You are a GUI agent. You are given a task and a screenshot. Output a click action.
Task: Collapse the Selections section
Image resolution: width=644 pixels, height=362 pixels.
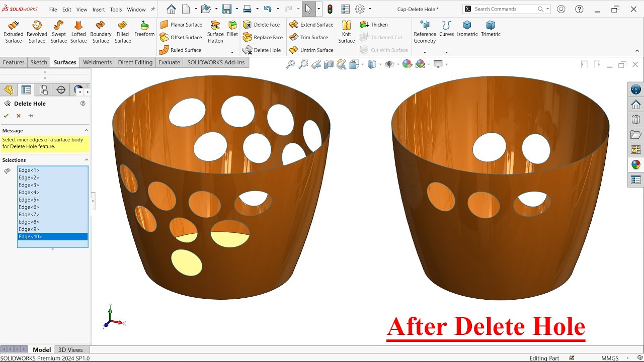coord(86,160)
